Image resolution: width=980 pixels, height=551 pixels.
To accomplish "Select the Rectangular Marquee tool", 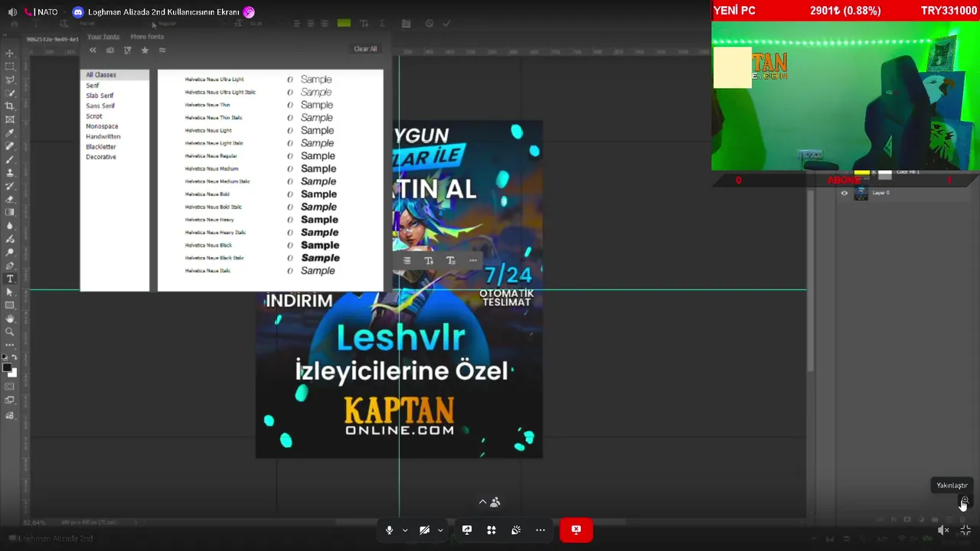I will (x=10, y=67).
